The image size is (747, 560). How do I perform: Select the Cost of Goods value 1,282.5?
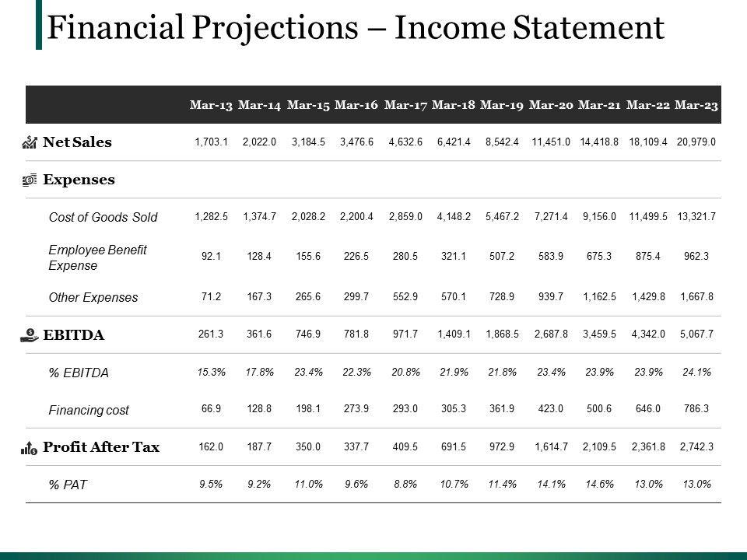point(211,217)
